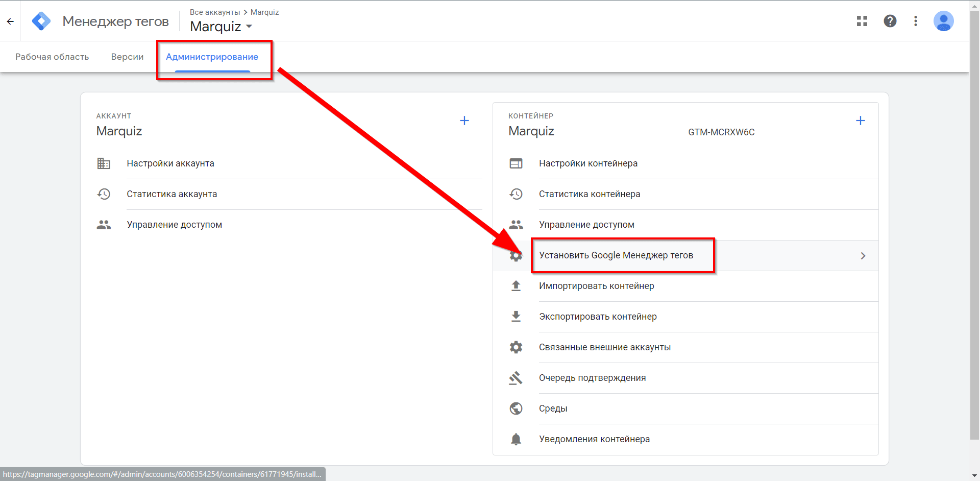Open the three-dot more options menu

click(916, 21)
